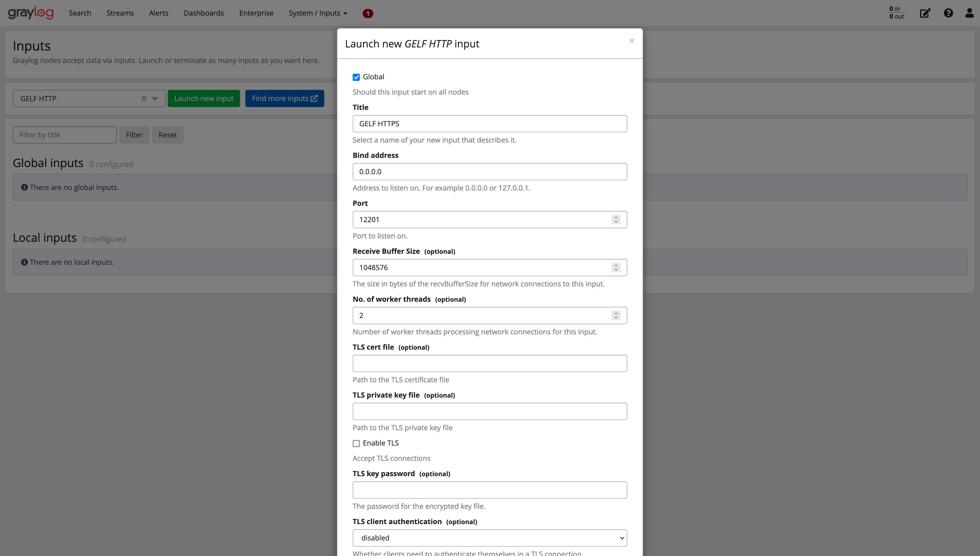Open the Dashboards menu item

204,12
